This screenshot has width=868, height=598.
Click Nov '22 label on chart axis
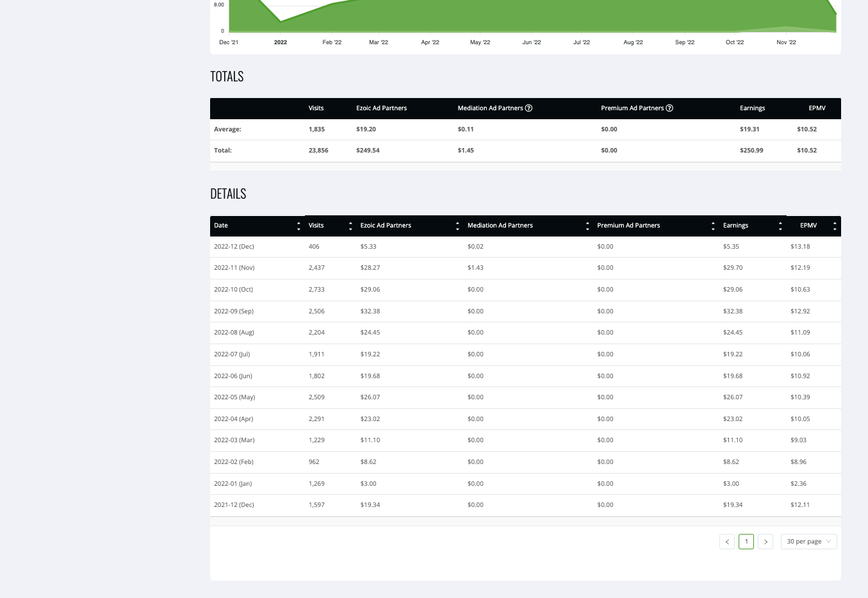tap(786, 42)
